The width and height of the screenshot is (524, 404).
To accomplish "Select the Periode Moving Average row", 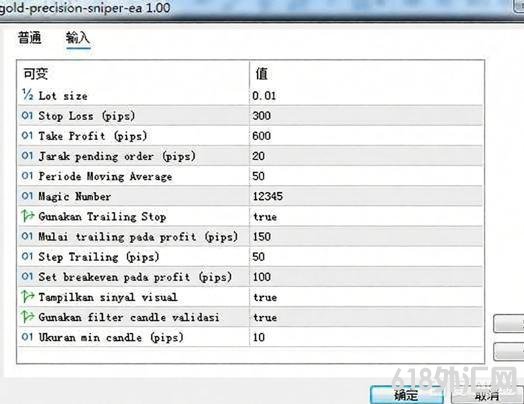I will pos(250,176).
